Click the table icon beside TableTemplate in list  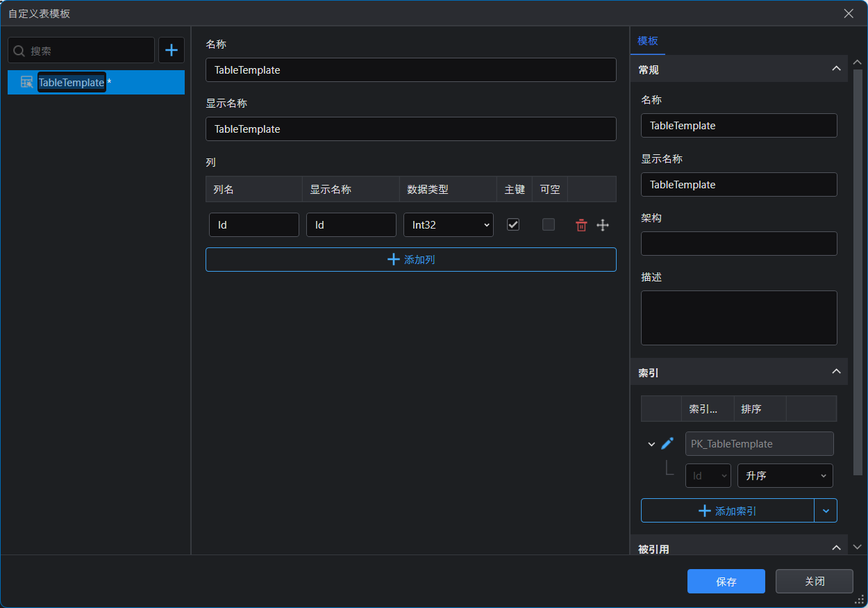coord(27,83)
